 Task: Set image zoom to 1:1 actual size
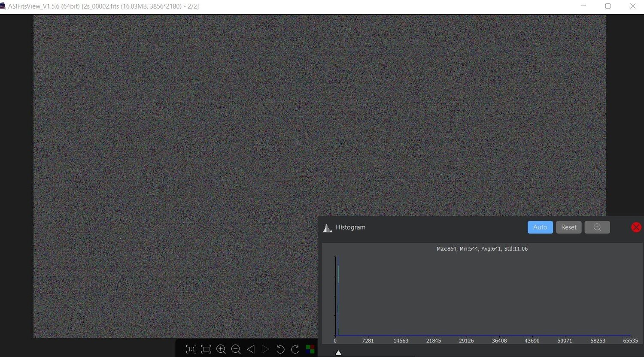191,349
